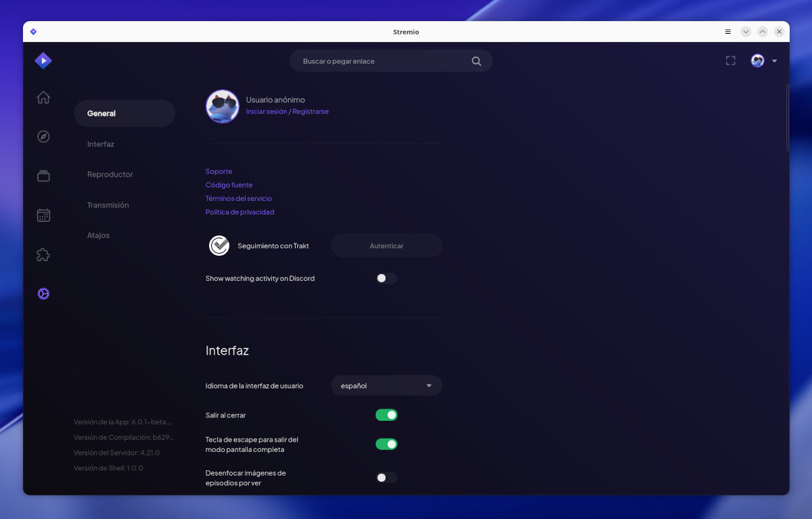Open Términos del servicio link
This screenshot has height=519, width=812.
coord(239,198)
